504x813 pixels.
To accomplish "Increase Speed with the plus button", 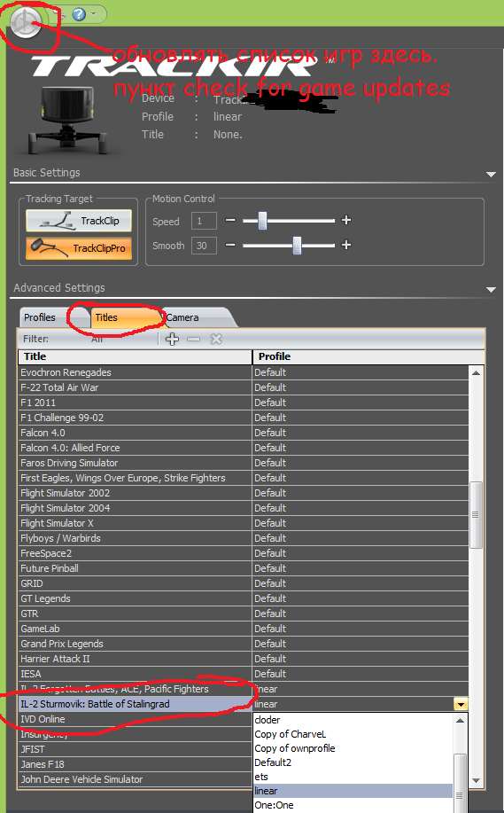I will [346, 221].
